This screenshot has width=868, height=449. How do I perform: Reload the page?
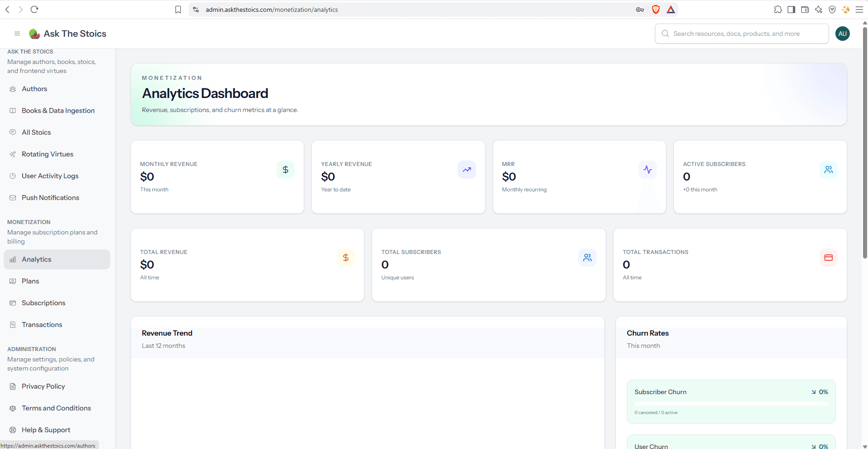pos(34,10)
